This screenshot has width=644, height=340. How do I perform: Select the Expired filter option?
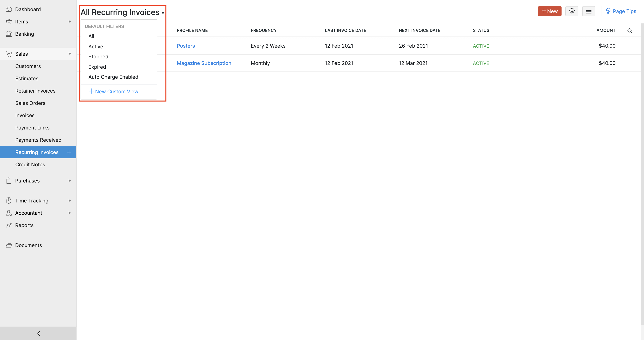click(97, 67)
